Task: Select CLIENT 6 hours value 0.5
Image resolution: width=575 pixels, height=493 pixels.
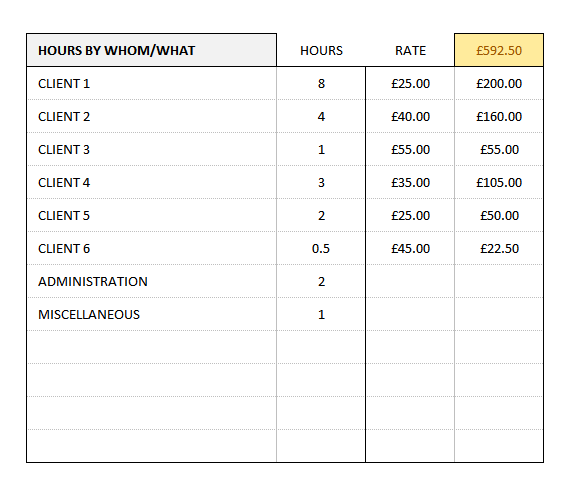Action: pyautogui.click(x=321, y=248)
